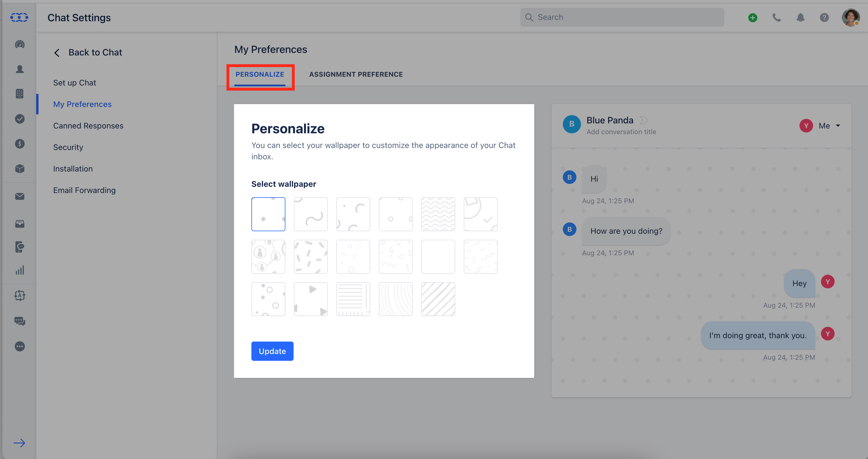Click the Update button
868x459 pixels.
(272, 351)
